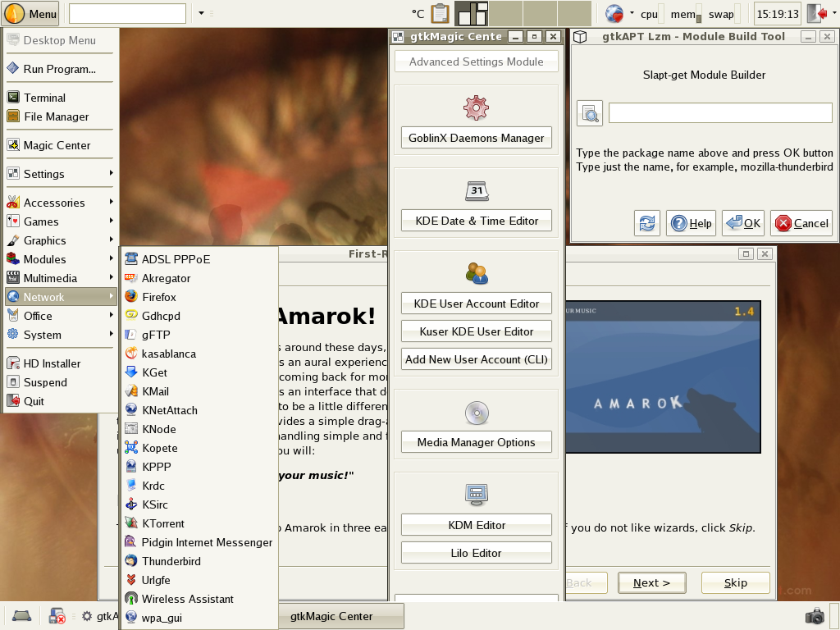Open Pidgin Internet Messenger from Network submenu
The height and width of the screenshot is (630, 840).
(x=199, y=542)
